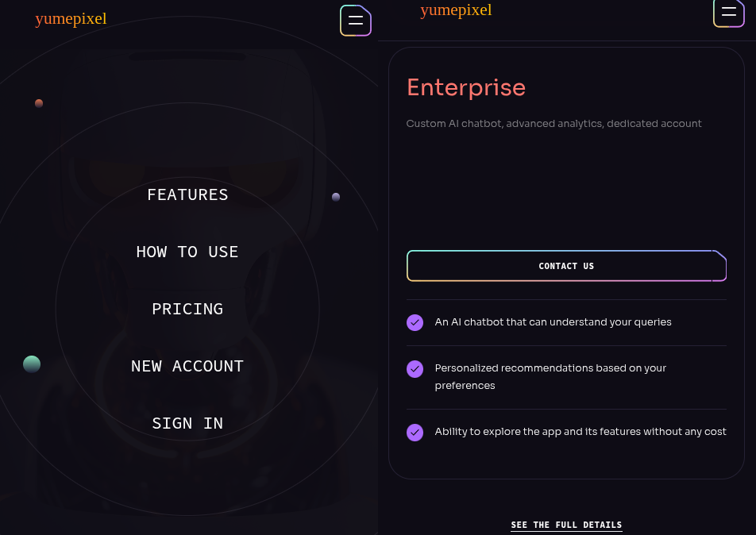Select the green planet orb near SIGN IN

click(x=32, y=364)
